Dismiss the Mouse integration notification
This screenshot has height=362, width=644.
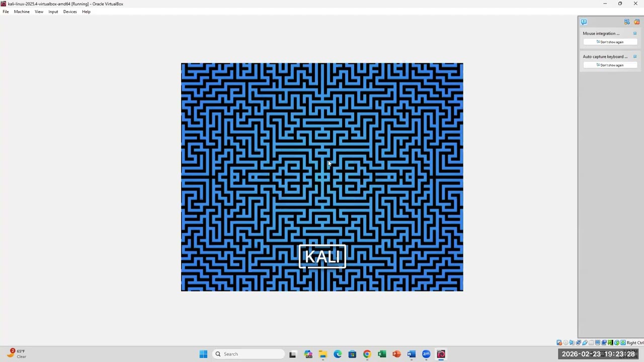(x=635, y=33)
